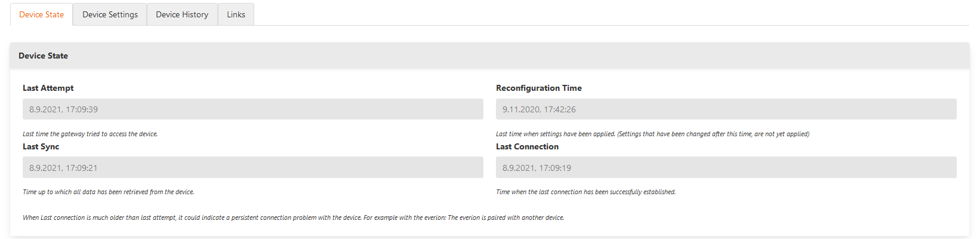Click the Last Attempt field label
Viewport: 980px width, 239px height.
(48, 88)
